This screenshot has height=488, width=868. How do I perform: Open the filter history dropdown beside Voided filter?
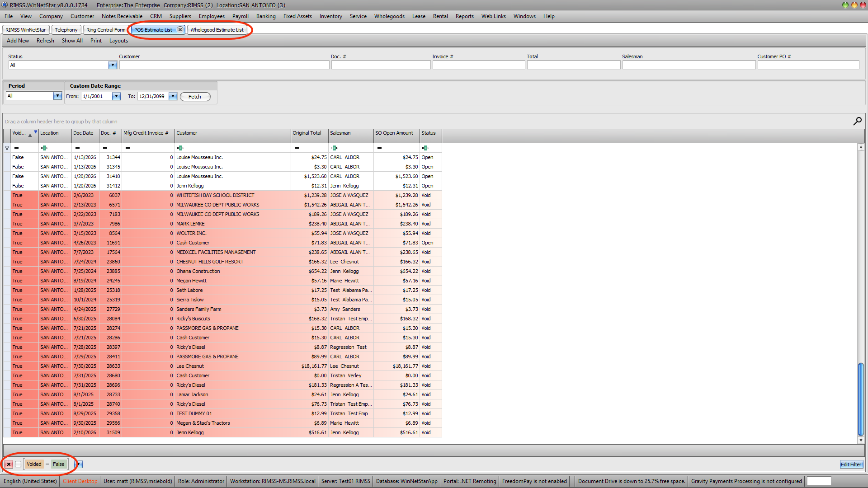(78, 464)
